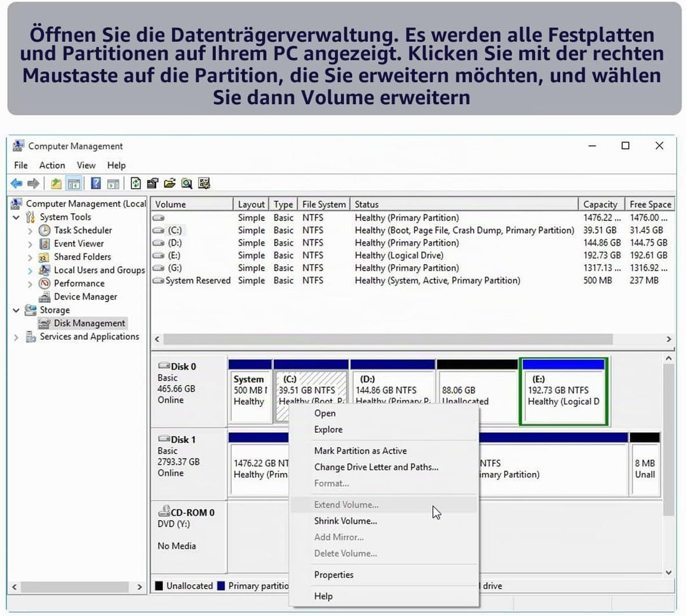This screenshot has height=616, width=686.
Task: Choose Explore in the context menu
Action: click(x=384, y=430)
